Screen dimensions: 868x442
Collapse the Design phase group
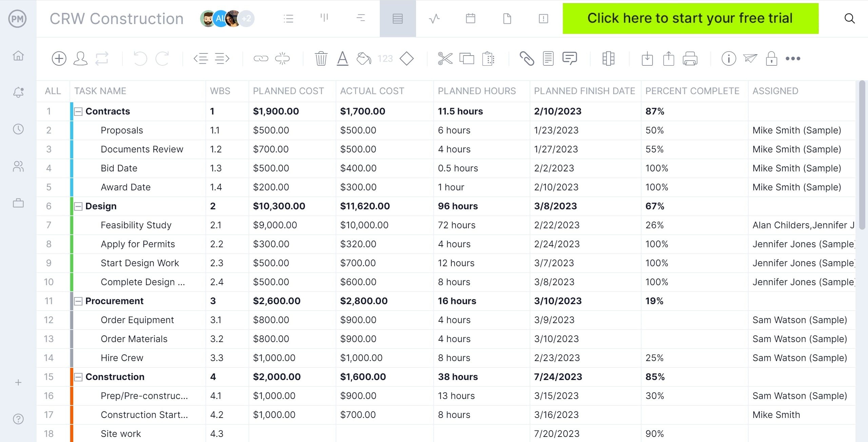[78, 206]
